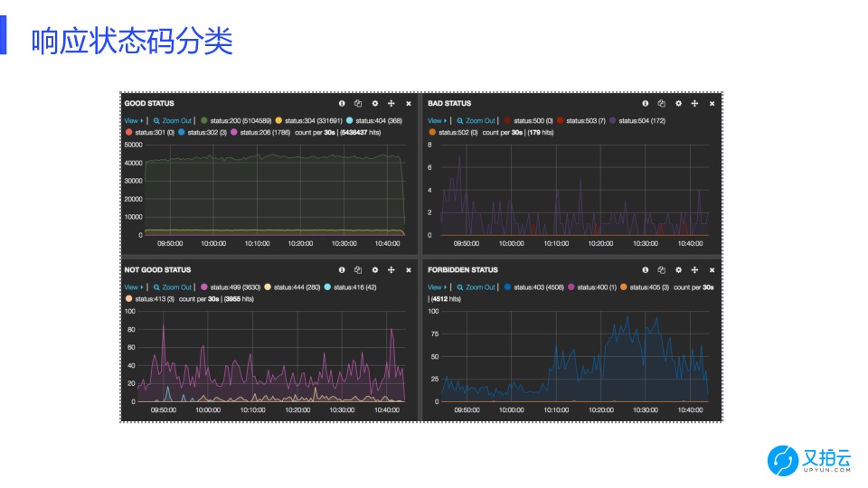
Task: Toggle status:301 series in legend
Action: click(x=150, y=132)
